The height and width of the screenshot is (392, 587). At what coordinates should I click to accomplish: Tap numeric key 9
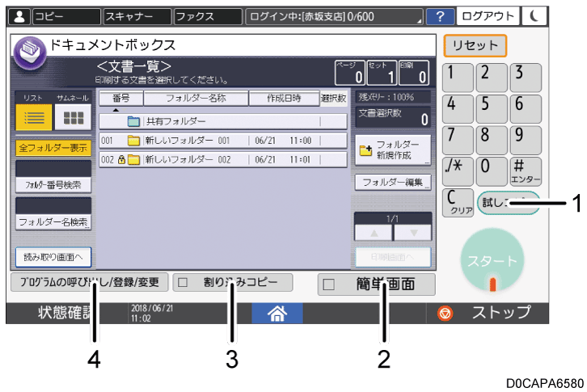coord(526,141)
